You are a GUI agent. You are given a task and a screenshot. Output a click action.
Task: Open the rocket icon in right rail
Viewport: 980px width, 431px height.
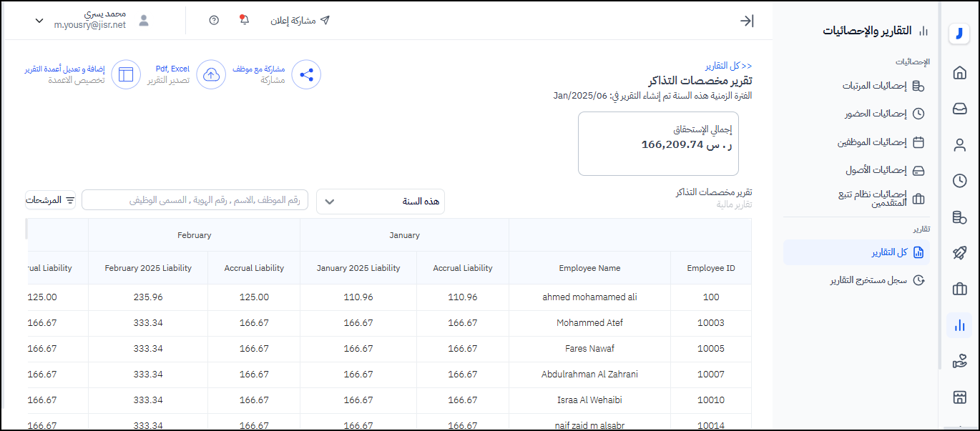coord(959,253)
